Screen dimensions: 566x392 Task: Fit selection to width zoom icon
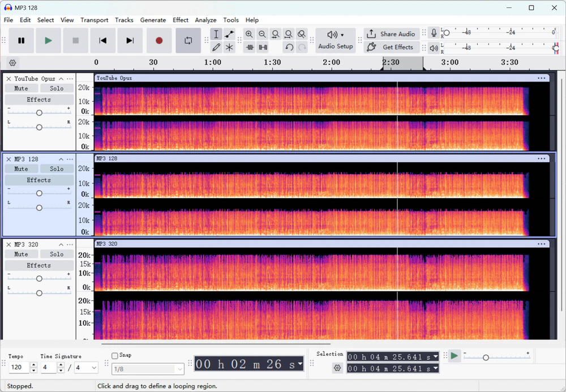coord(276,35)
